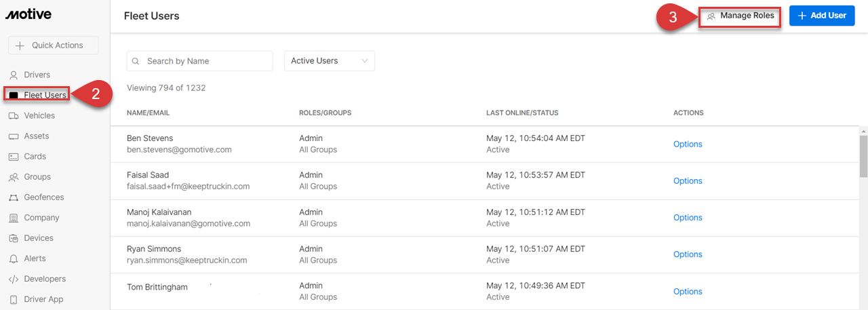Open the Driver App page
The width and height of the screenshot is (868, 310).
pos(43,299)
